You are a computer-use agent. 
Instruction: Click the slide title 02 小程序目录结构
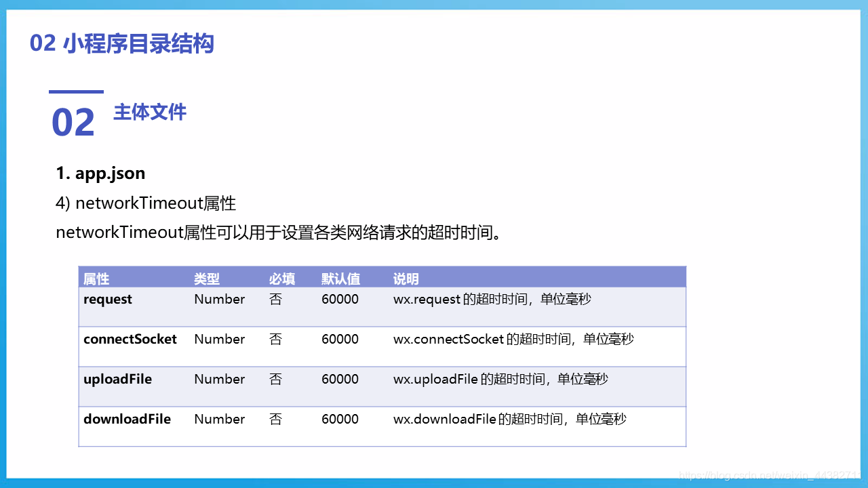click(122, 43)
